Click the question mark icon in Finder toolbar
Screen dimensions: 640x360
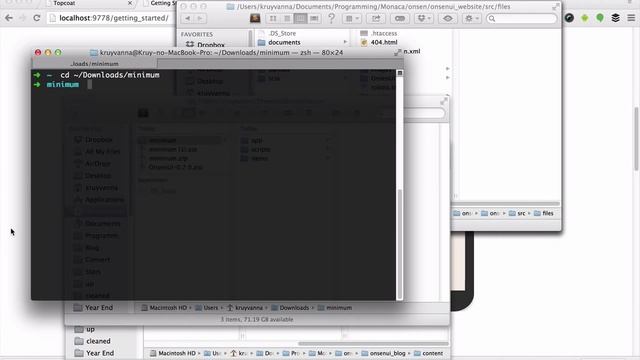[x=331, y=18]
